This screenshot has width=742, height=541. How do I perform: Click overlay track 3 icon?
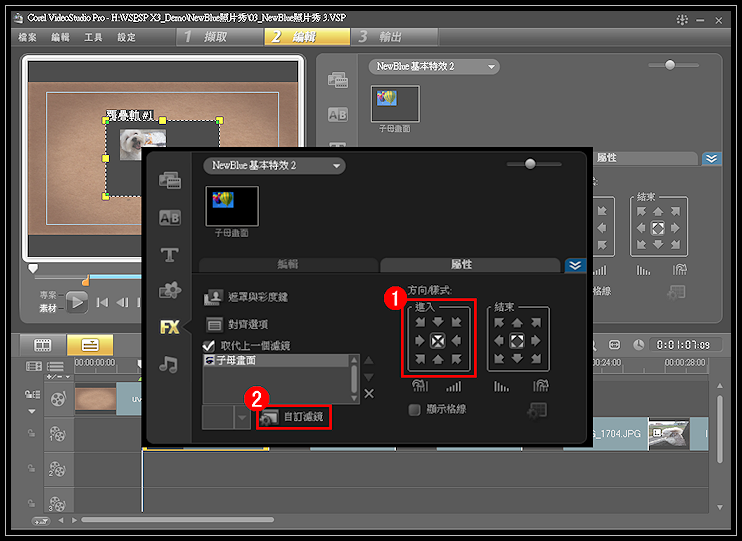[58, 503]
